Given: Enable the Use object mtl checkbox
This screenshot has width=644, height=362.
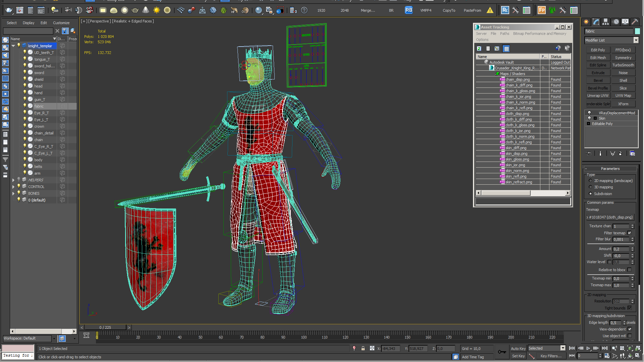Looking at the screenshot, I should pos(629,336).
